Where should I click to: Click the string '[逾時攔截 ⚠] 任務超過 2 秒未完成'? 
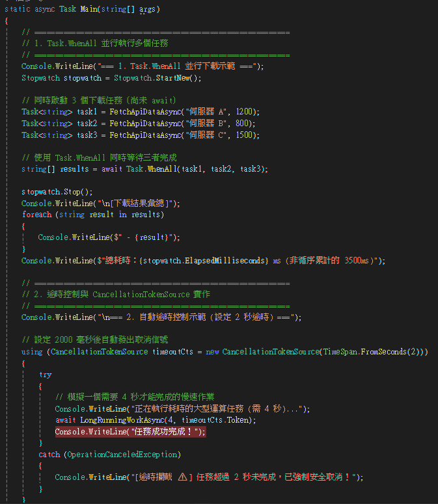(205, 477)
